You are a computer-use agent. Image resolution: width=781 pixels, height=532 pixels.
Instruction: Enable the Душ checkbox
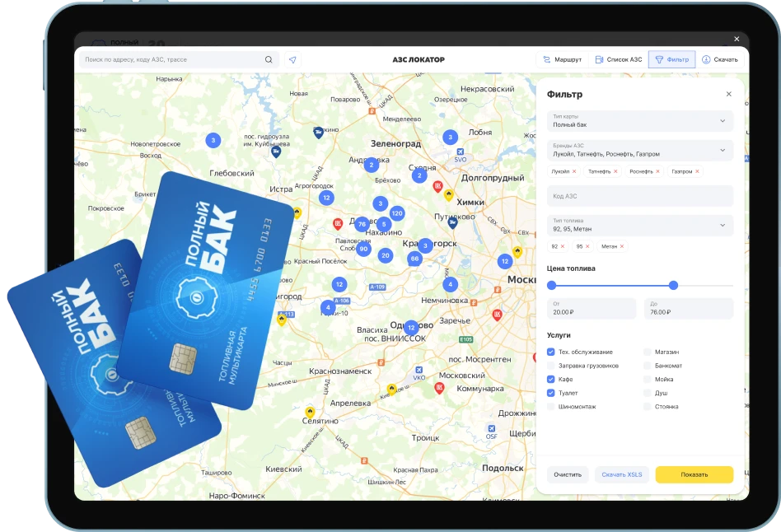647,393
